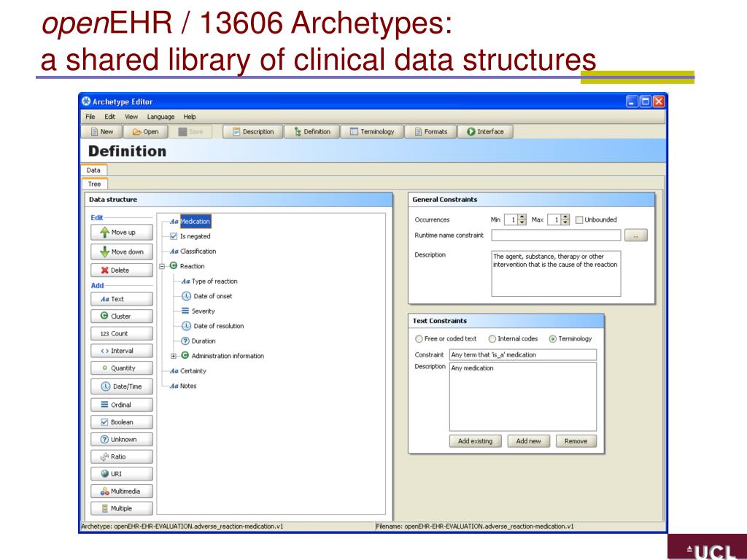The image size is (747, 560).
Task: Decrease the Max occurrences value
Action: (565, 222)
